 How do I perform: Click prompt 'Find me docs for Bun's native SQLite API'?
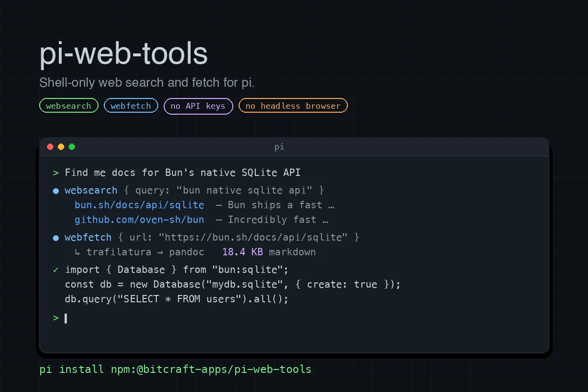pos(183,172)
